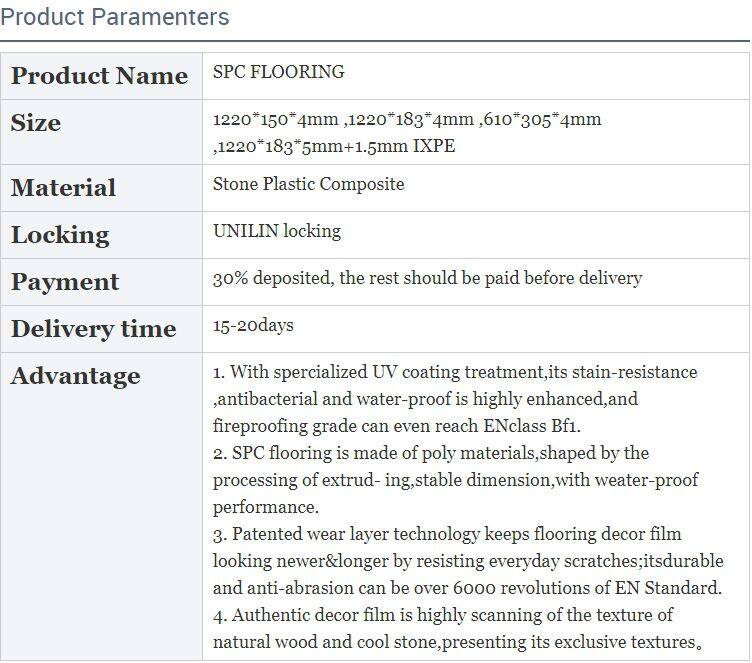752x663 pixels.
Task: Click the Product Name row label
Action: tap(99, 76)
